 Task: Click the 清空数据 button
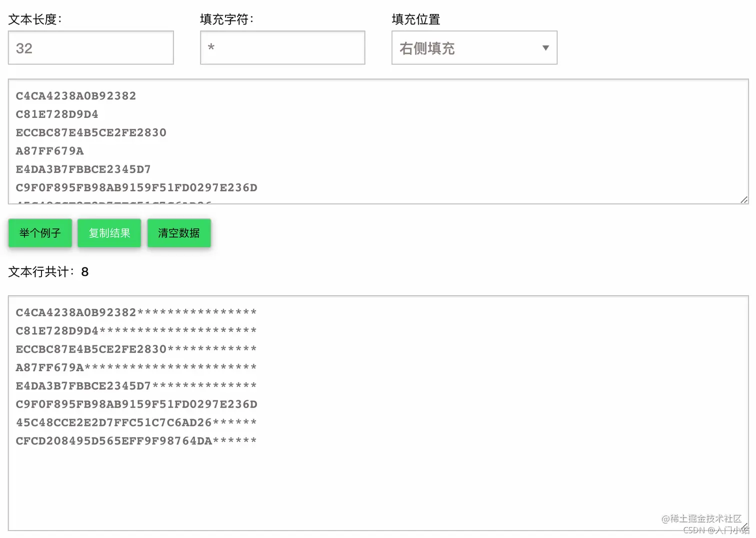[179, 233]
